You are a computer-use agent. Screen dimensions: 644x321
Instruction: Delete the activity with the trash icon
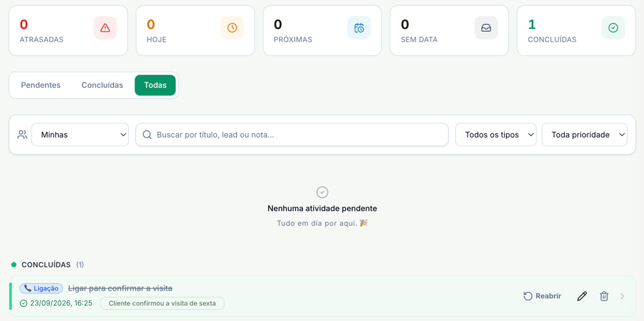604,296
